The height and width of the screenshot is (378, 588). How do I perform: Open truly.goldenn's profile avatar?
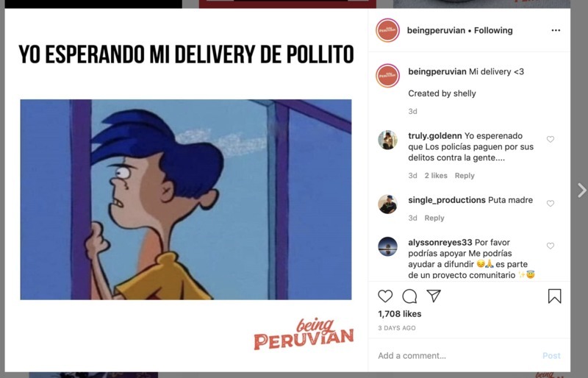(x=387, y=140)
